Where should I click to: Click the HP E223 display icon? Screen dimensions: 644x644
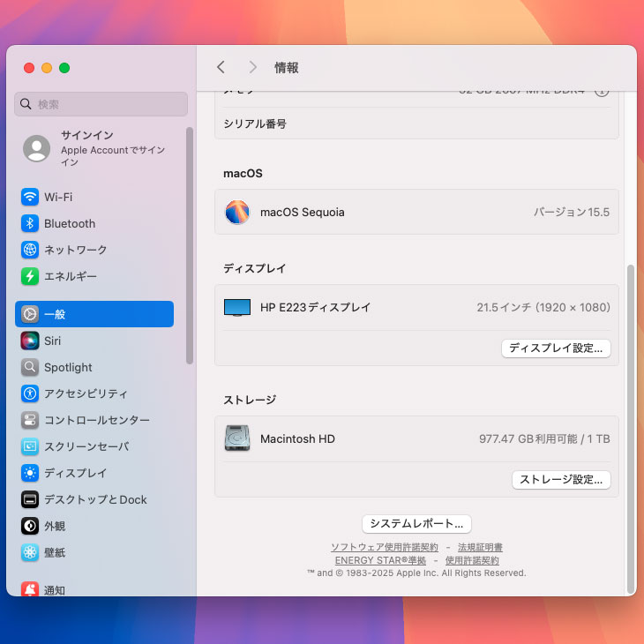(237, 308)
